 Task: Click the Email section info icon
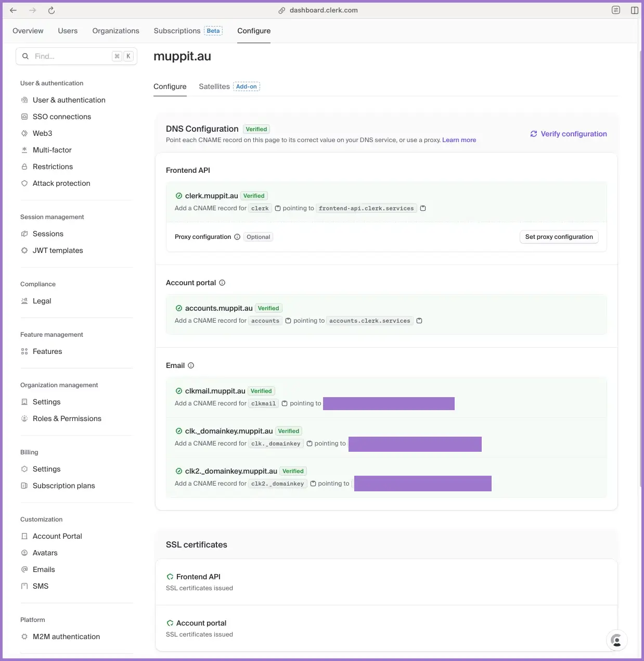(191, 365)
